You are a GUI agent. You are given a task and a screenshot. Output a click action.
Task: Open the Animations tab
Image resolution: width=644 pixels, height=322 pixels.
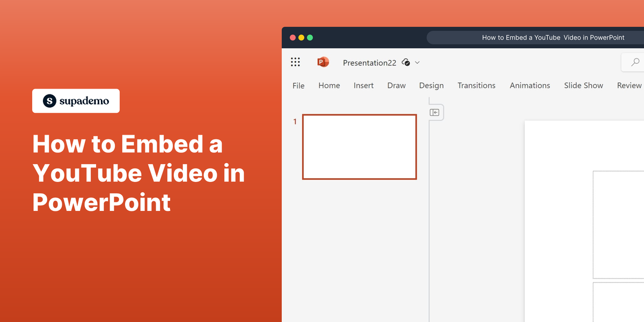[x=530, y=85]
